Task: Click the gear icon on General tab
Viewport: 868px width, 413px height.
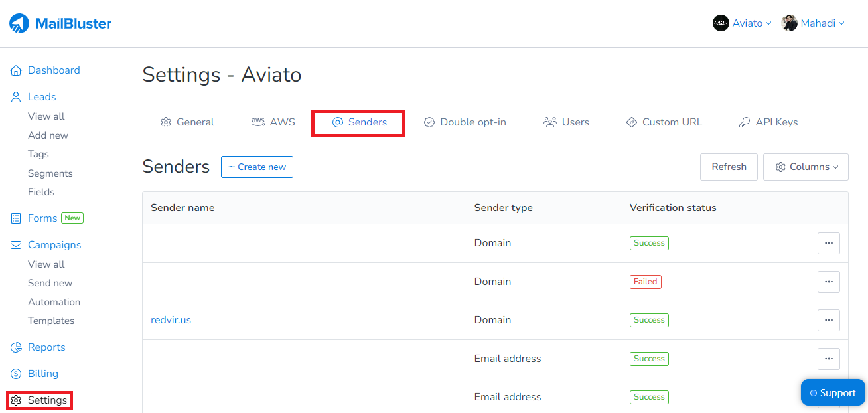Action: point(166,122)
